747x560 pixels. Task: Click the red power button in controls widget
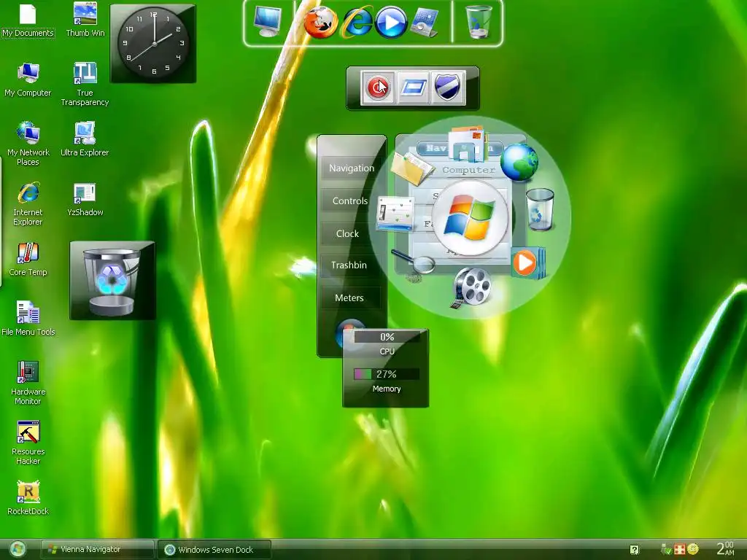coord(378,87)
